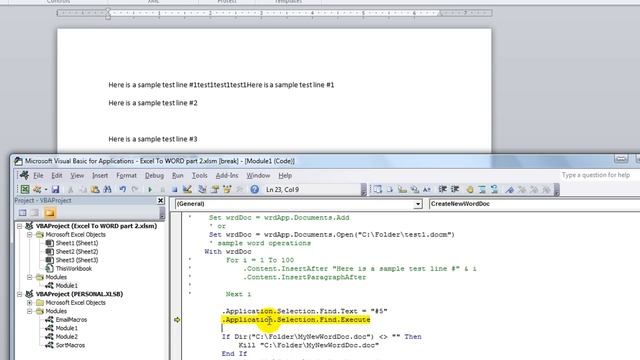This screenshot has height=360, width=640.
Task: Click the Insert UserForm toolbar icon
Action: (37, 189)
